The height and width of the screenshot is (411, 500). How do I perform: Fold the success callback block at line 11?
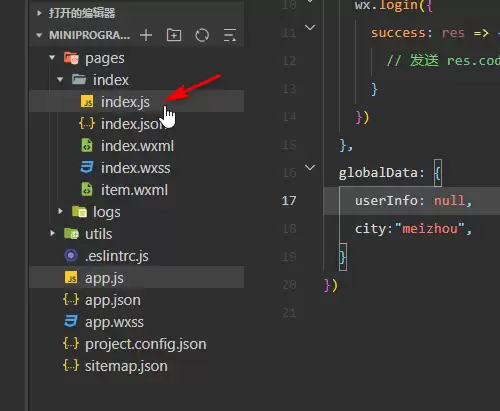coord(310,27)
